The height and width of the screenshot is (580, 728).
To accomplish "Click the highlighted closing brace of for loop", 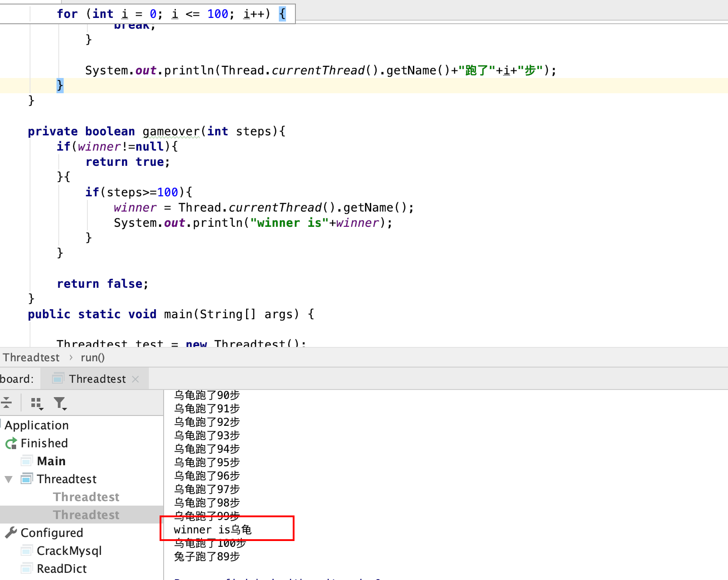I will (60, 85).
